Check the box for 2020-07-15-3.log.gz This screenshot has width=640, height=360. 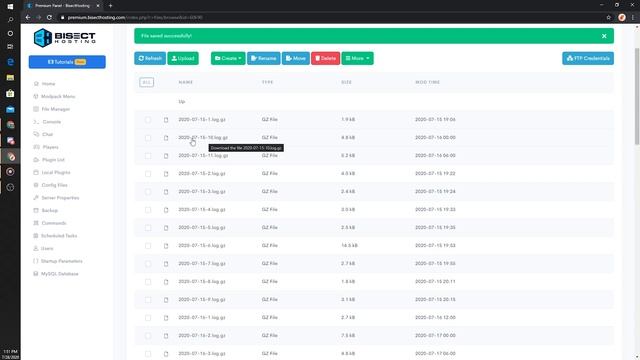pos(148,191)
